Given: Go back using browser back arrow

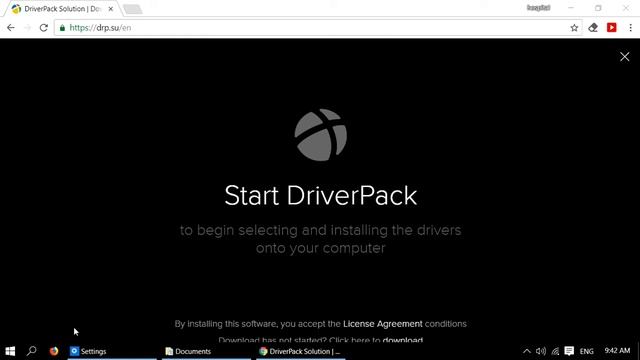Looking at the screenshot, I should [x=11, y=28].
